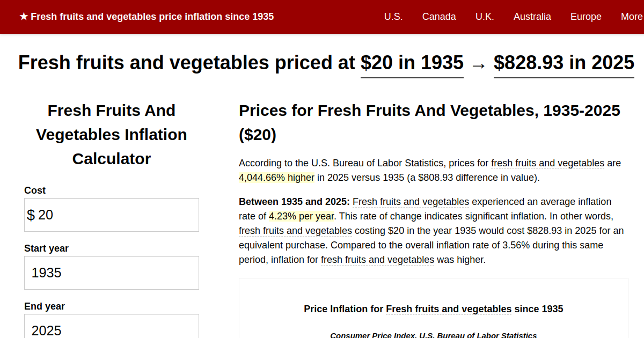
Task: Click the highlighted 4,044.66% higher link
Action: point(276,177)
